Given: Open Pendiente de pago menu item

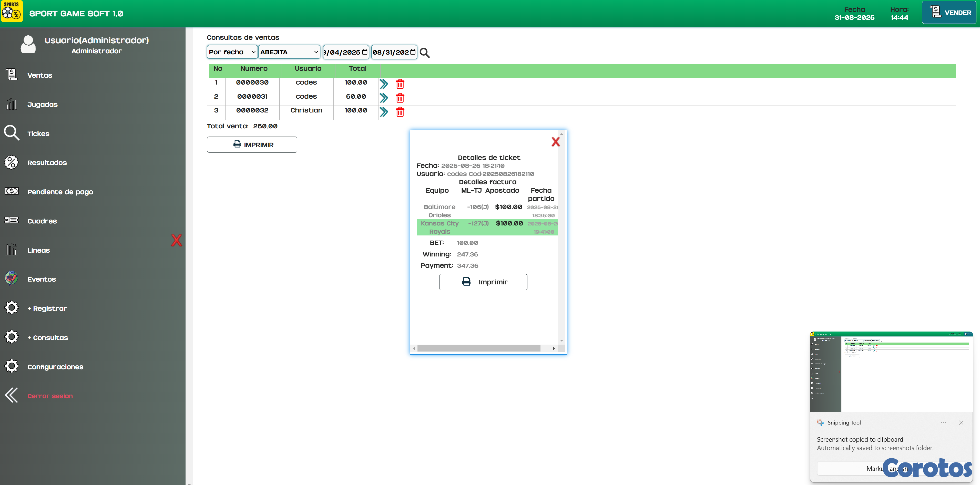Looking at the screenshot, I should coord(60,192).
